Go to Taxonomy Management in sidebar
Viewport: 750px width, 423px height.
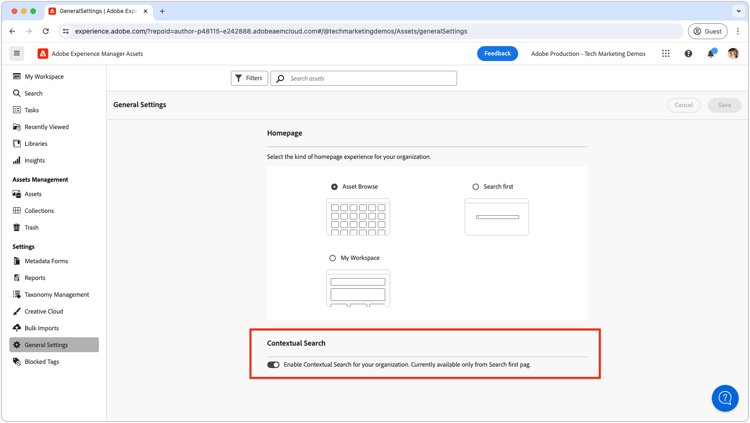tap(54, 294)
